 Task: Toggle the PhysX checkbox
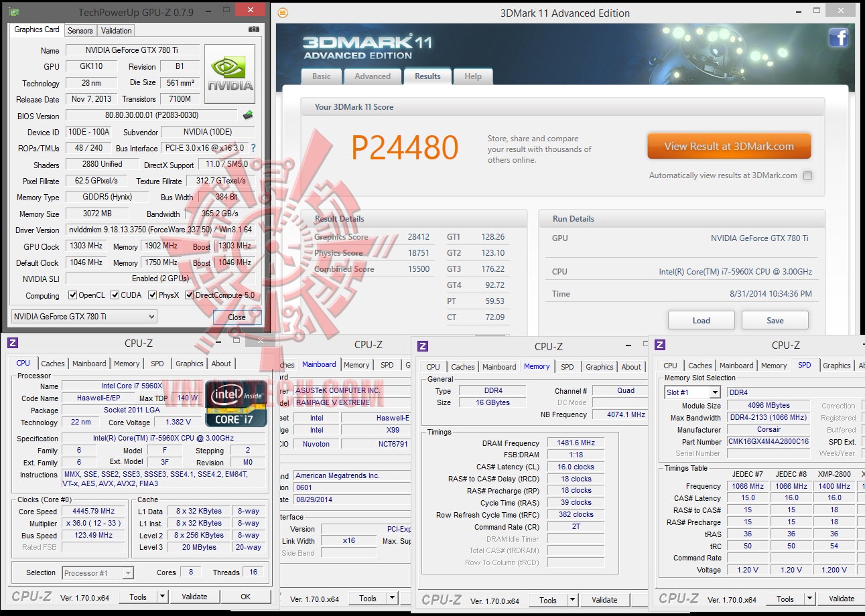[153, 295]
